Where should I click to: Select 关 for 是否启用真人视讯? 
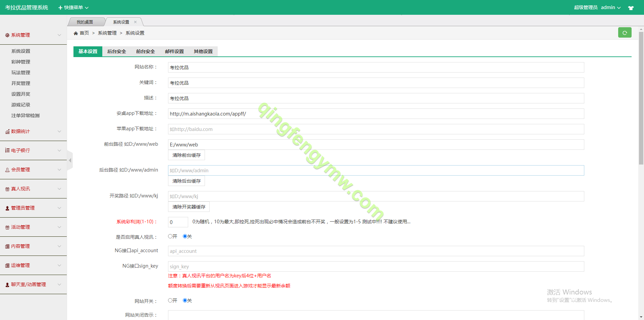click(185, 236)
